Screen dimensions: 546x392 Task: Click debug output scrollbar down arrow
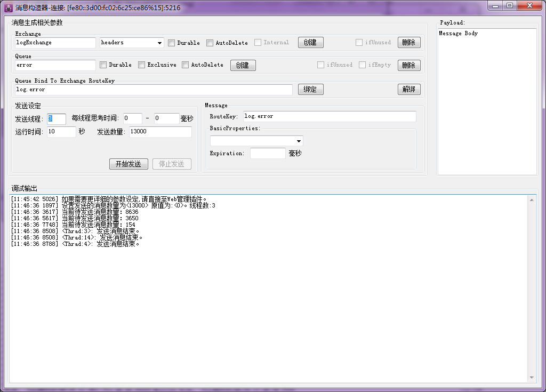[x=532, y=378]
